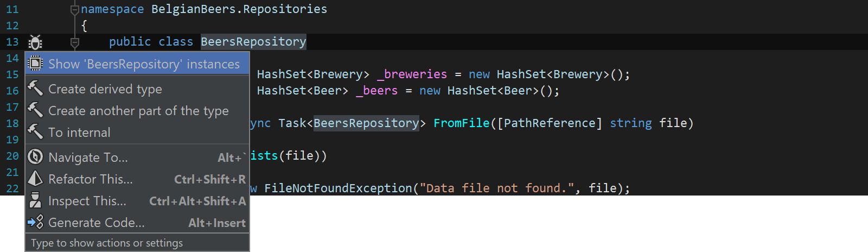Viewport: 868px width, 252px height.
Task: Open the Generate Code... menu entry
Action: (x=137, y=222)
